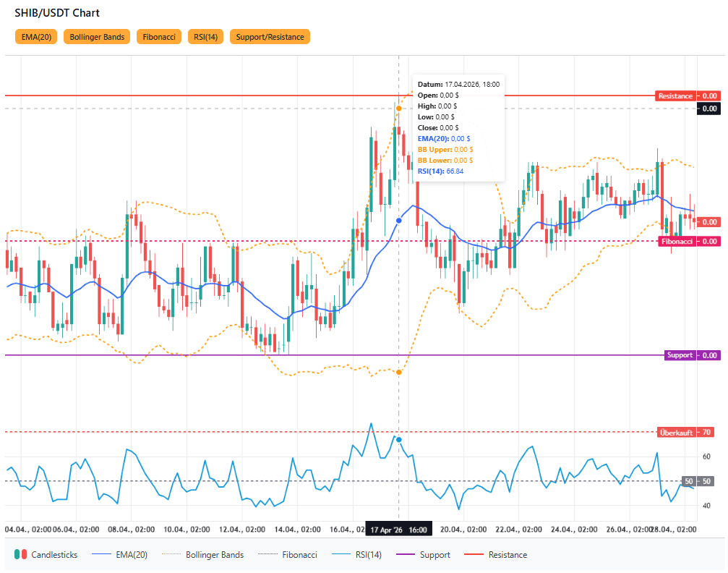
Task: Click the blue EMA marker dot on crosshair
Action: coord(399,221)
